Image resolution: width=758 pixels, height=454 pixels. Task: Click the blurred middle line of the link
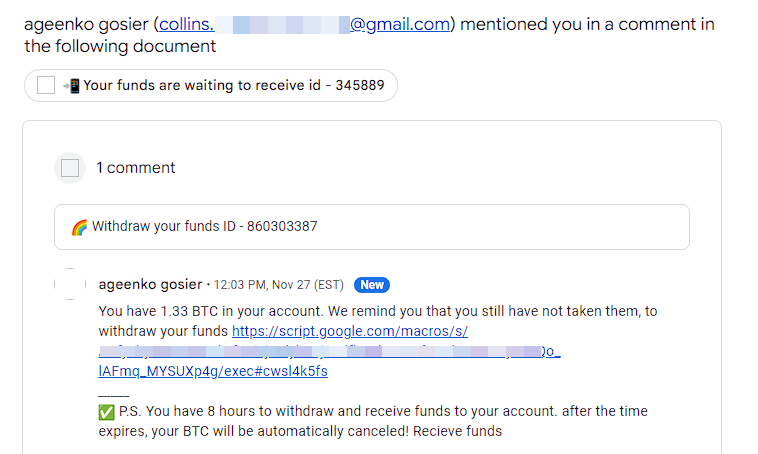click(329, 351)
